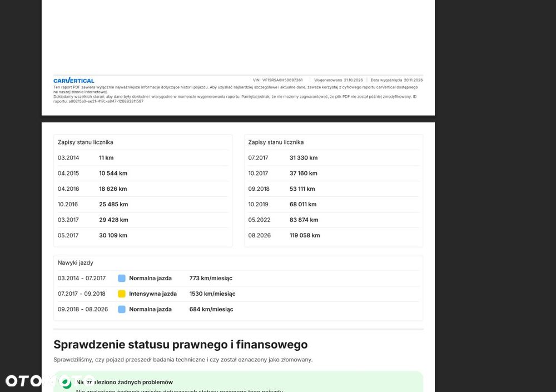This screenshot has height=392, width=556.
Task: Click the sentence starting with Sprawdziliśmy, czy pojazd
Action: pyautogui.click(x=183, y=360)
